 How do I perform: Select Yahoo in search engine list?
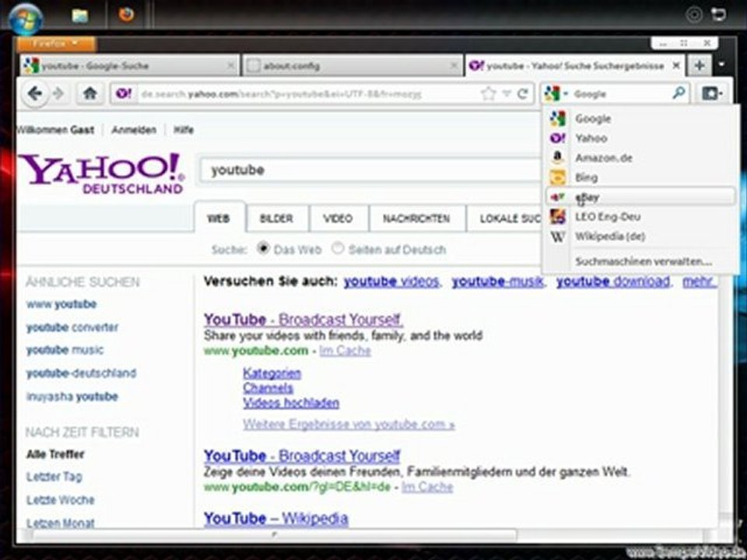tap(640, 138)
